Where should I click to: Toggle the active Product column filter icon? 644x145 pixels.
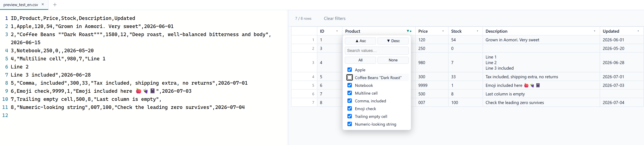pyautogui.click(x=409, y=31)
